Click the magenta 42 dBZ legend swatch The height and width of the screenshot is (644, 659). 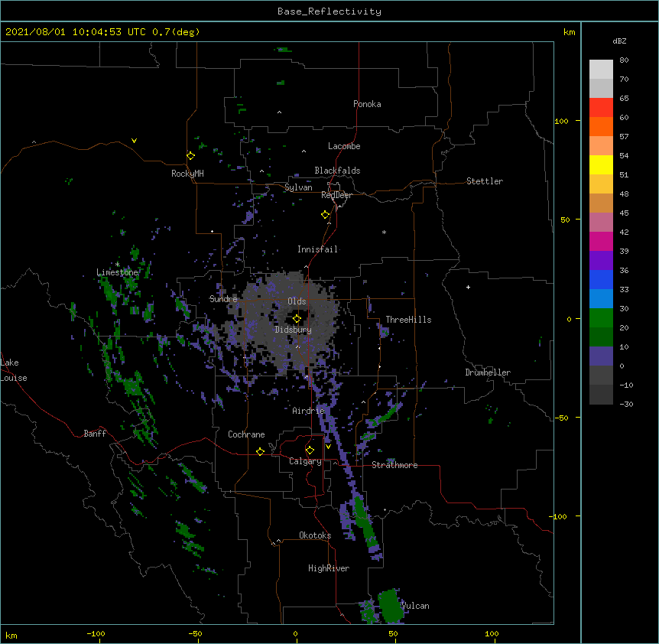pos(601,241)
